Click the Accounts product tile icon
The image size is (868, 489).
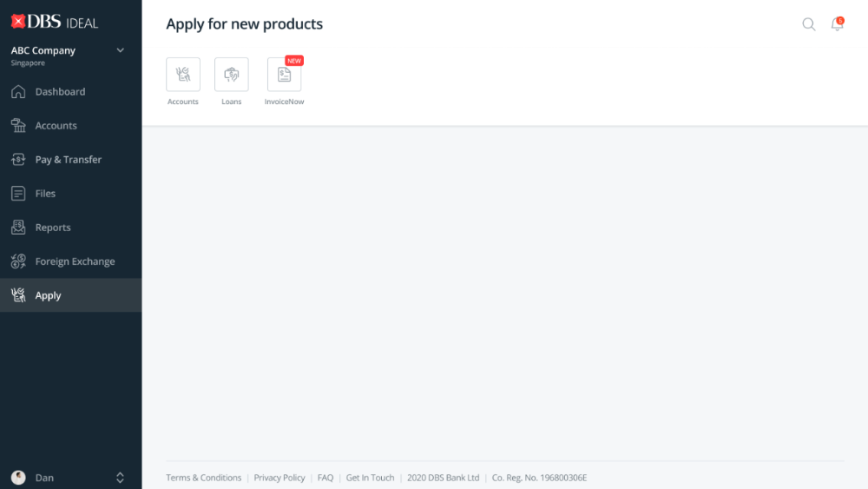click(x=183, y=74)
